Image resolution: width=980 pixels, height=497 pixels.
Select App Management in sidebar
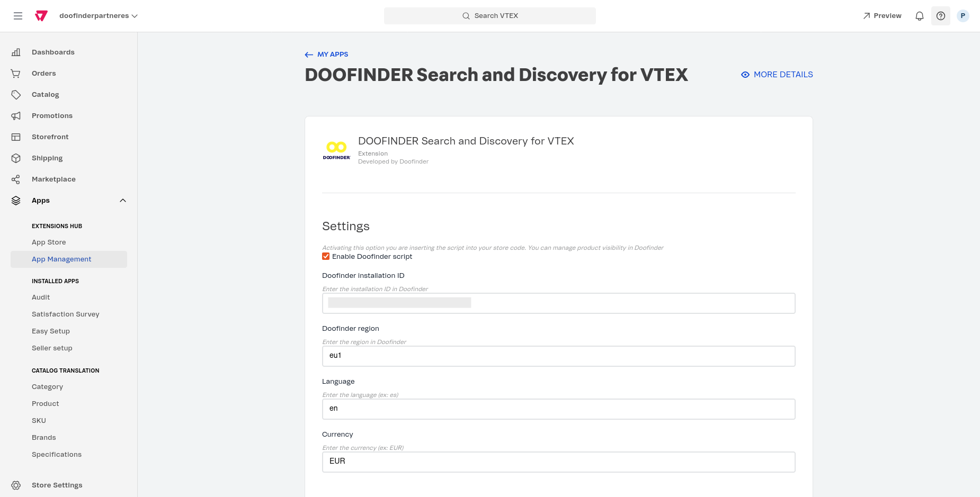click(69, 259)
